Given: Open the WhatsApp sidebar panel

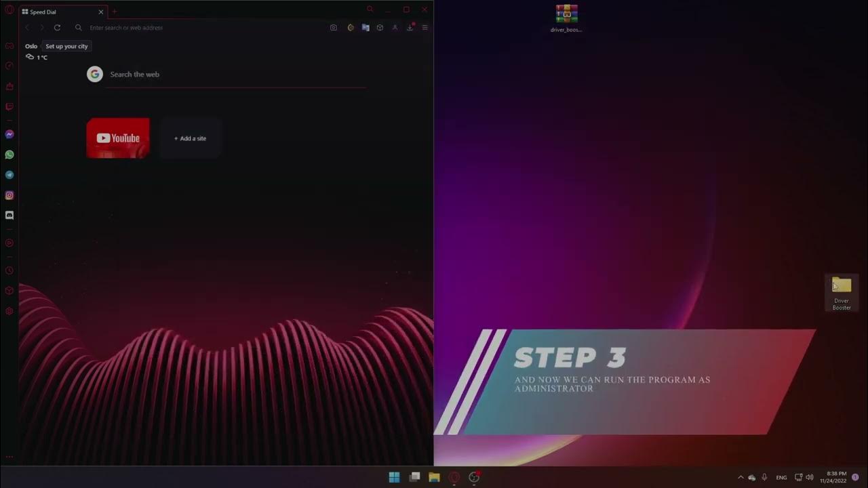Looking at the screenshot, I should [9, 155].
